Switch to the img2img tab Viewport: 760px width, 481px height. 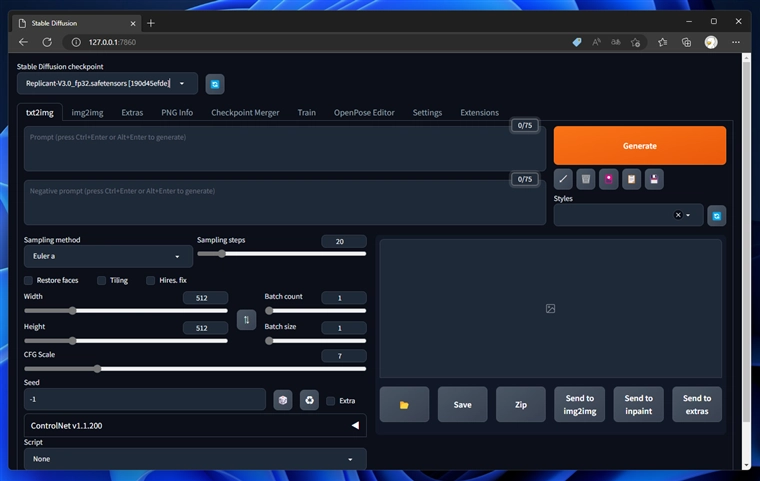pyautogui.click(x=87, y=112)
